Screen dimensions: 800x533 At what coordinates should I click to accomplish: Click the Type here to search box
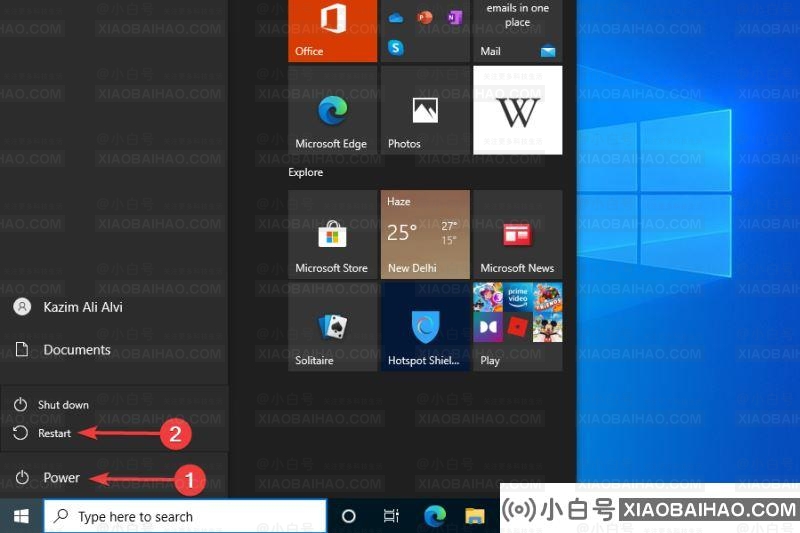[x=185, y=516]
